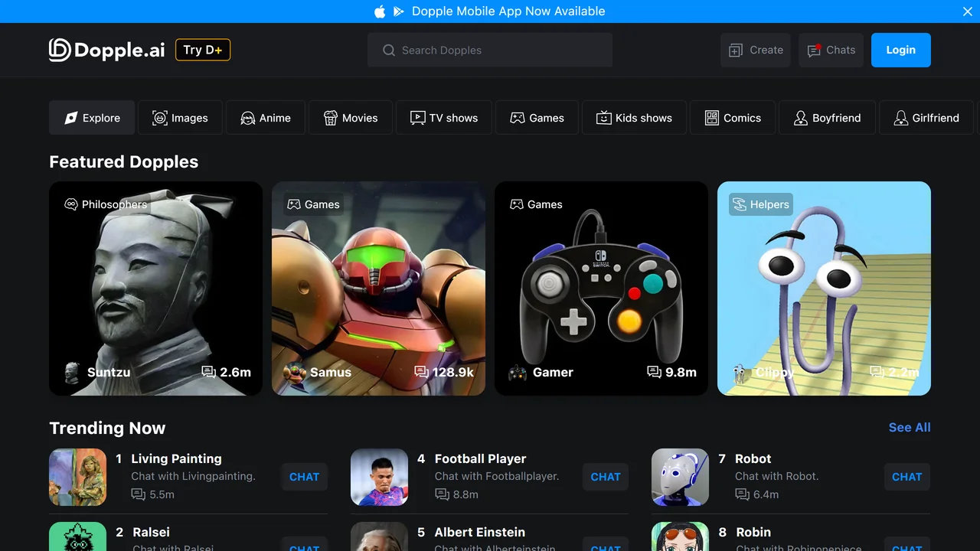Open the Suntzu featured Dopple card
Screen dimensions: 980x551
pyautogui.click(x=155, y=289)
